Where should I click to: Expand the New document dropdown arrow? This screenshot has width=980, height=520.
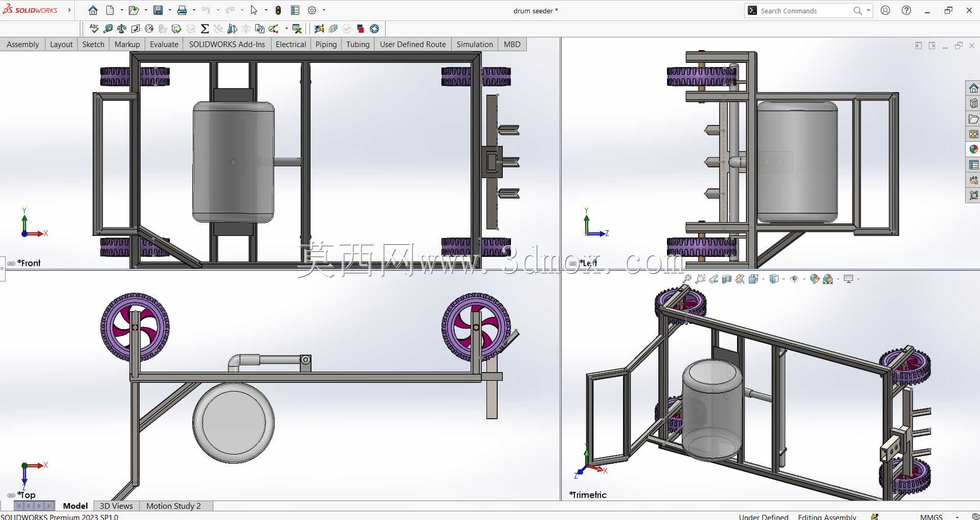(x=122, y=10)
